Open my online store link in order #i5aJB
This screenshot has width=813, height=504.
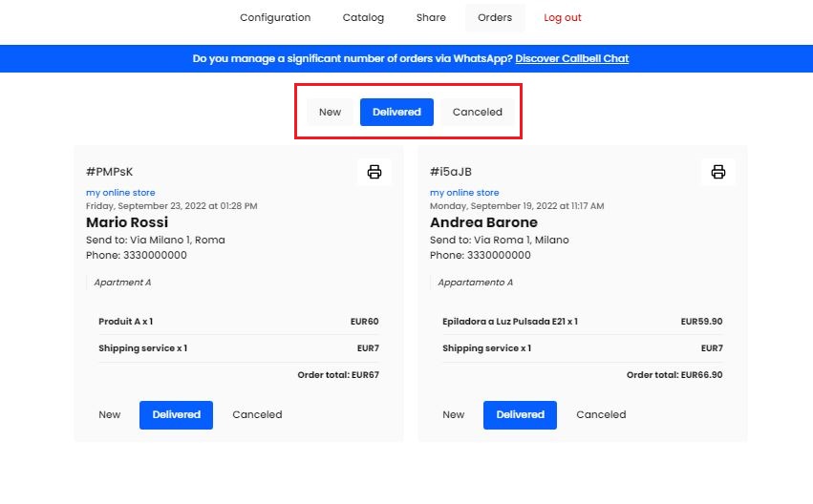pyautogui.click(x=464, y=193)
